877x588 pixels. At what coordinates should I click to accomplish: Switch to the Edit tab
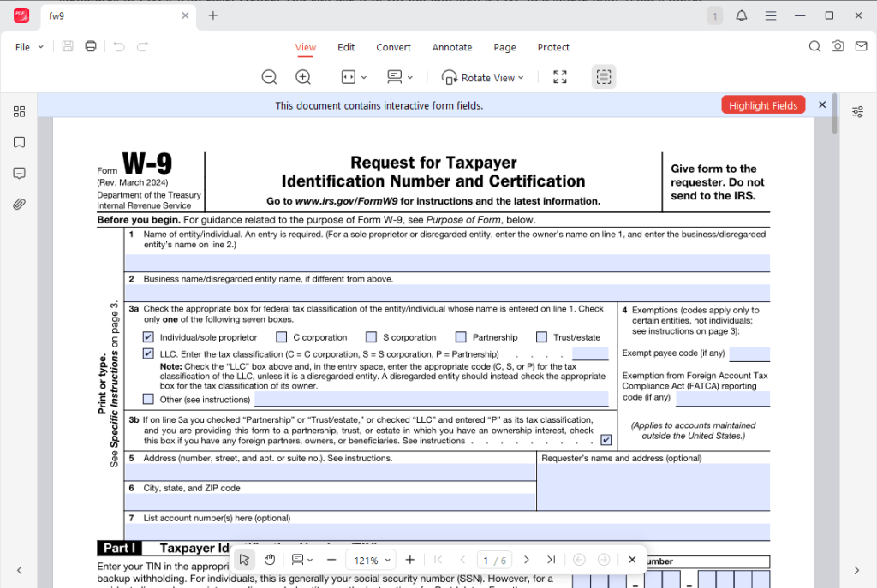tap(346, 48)
